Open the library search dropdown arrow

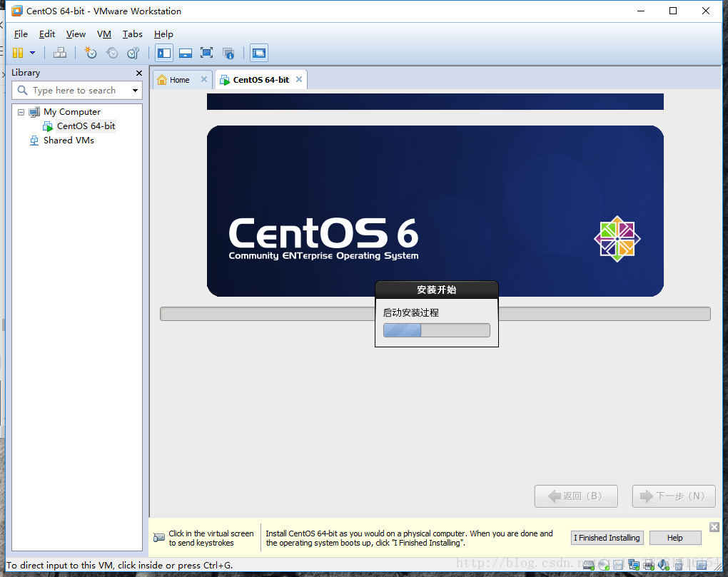(135, 90)
